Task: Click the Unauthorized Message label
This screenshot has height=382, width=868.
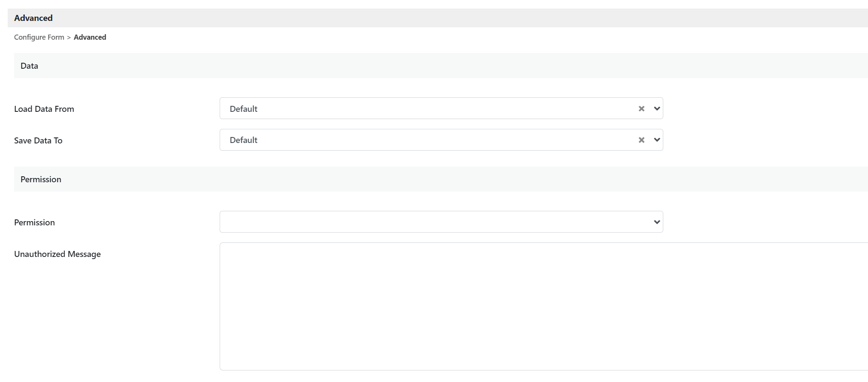Action: 57,254
